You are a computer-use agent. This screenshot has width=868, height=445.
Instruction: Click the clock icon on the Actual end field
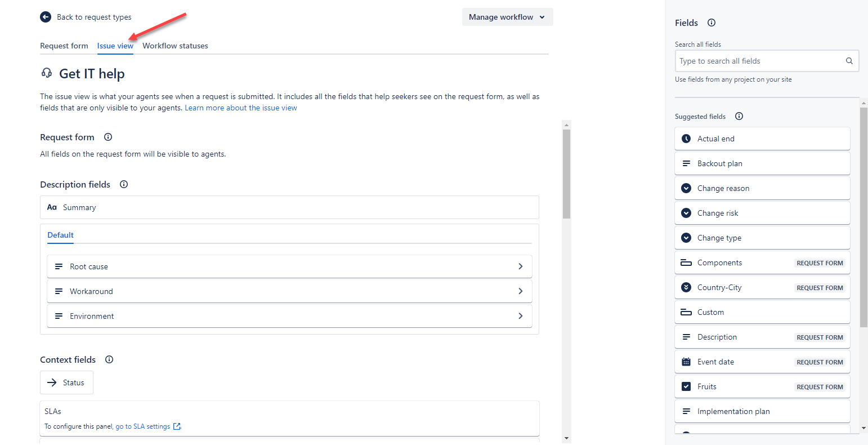point(686,138)
